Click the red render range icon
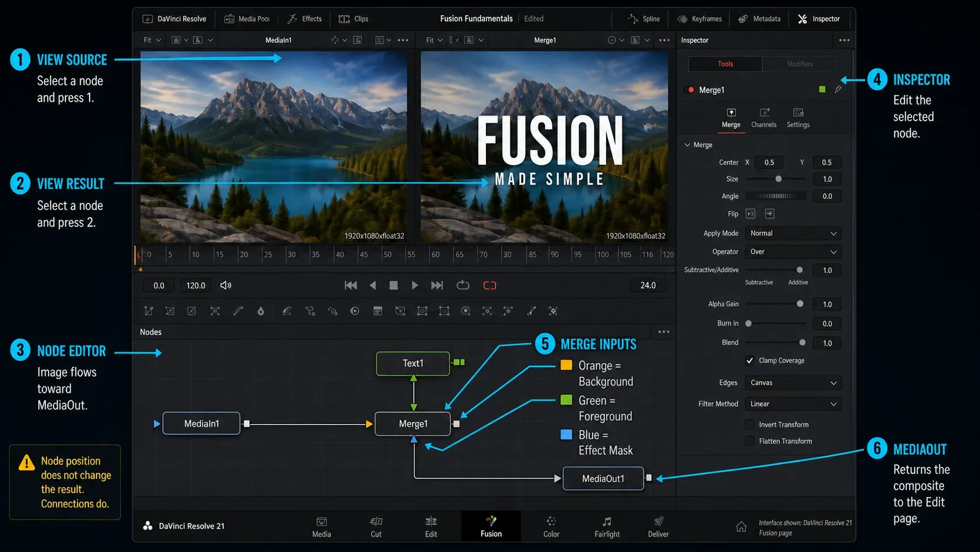 tap(489, 285)
